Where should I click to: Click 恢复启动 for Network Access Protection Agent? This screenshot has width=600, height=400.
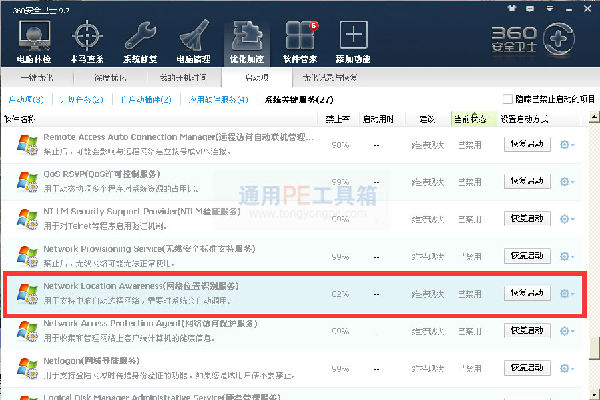[x=527, y=330]
